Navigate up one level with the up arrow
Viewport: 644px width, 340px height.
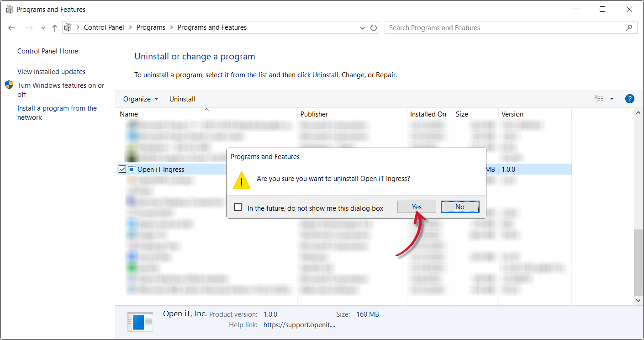(54, 27)
